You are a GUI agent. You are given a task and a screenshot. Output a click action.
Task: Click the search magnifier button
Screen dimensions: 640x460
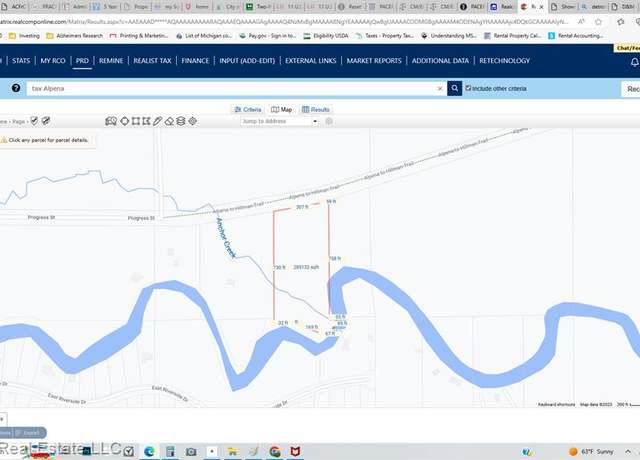[454, 88]
